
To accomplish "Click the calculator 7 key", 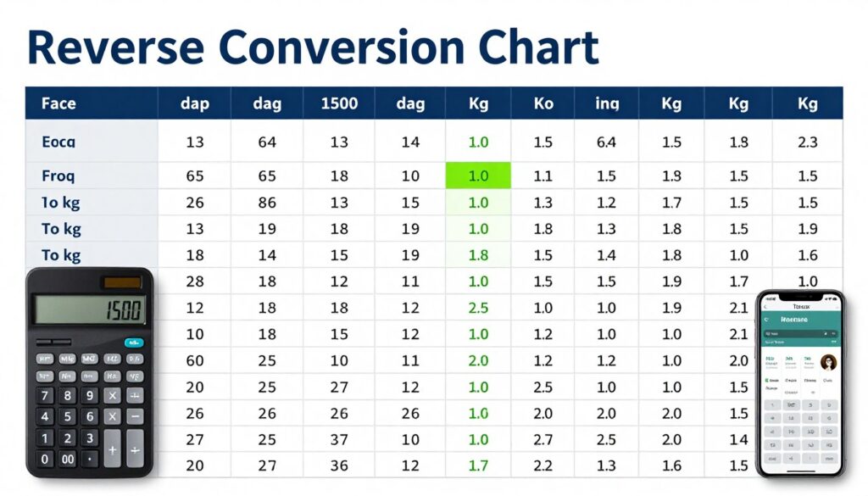I will coord(45,395).
